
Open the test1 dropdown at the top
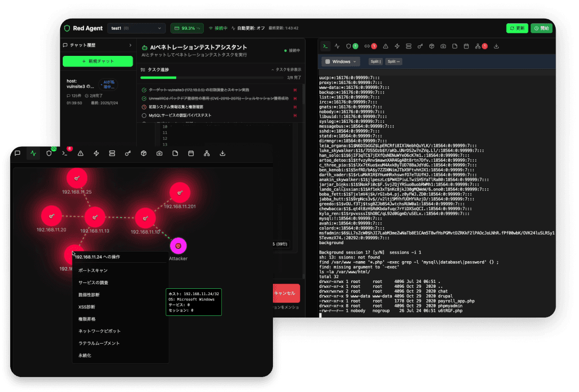point(136,28)
